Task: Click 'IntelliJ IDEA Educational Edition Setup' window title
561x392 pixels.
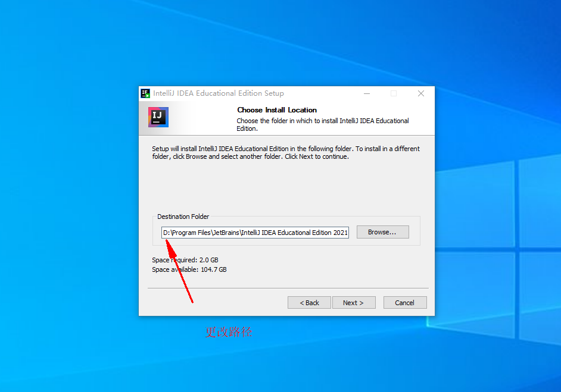Action: [x=219, y=93]
